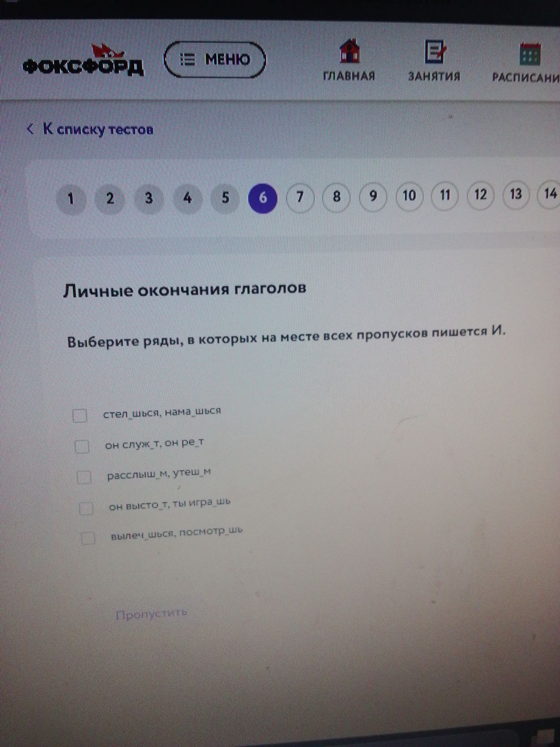Open the Занятия notebook icon

[x=436, y=51]
